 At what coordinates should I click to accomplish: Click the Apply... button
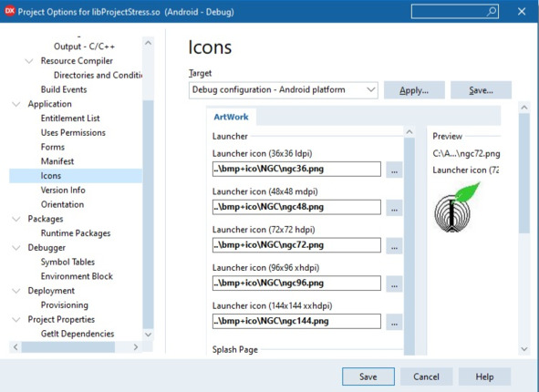[414, 90]
